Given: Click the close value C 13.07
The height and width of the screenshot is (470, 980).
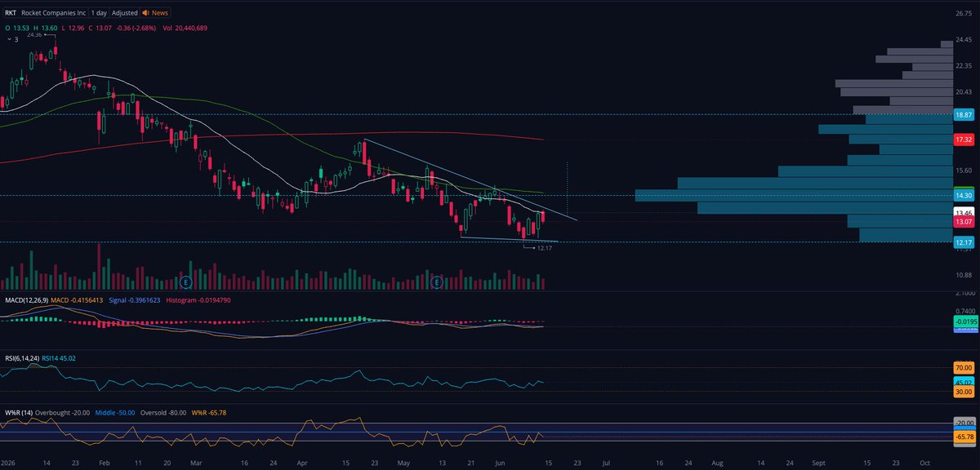Looking at the screenshot, I should 102,28.
